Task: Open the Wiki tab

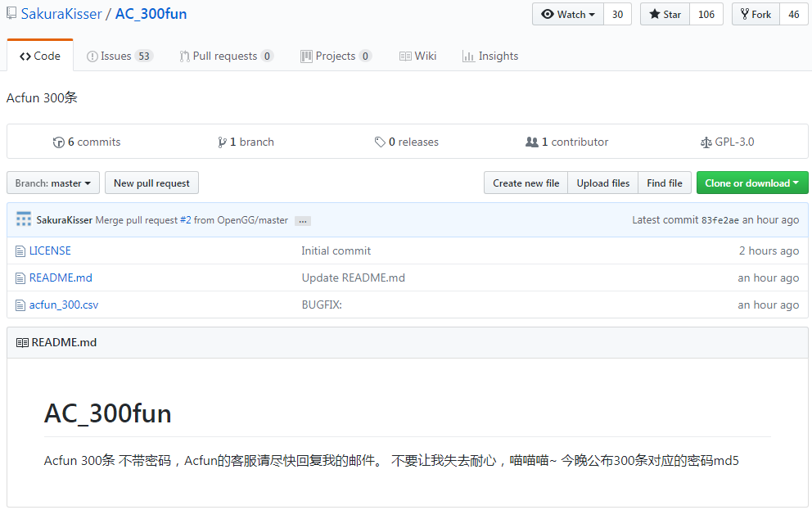Action: [x=418, y=56]
